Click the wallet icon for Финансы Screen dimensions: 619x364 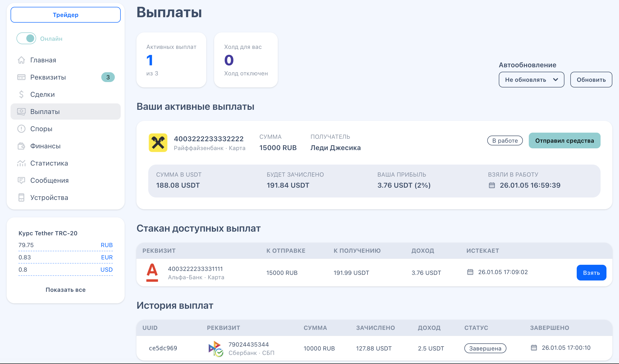pos(21,146)
